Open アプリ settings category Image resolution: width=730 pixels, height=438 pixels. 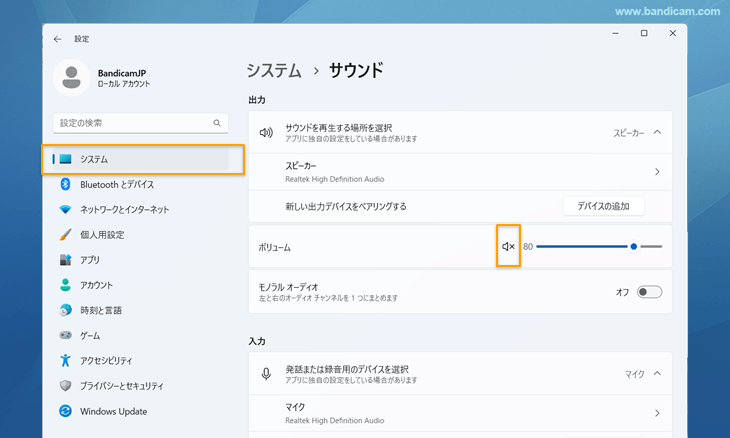pos(140,260)
